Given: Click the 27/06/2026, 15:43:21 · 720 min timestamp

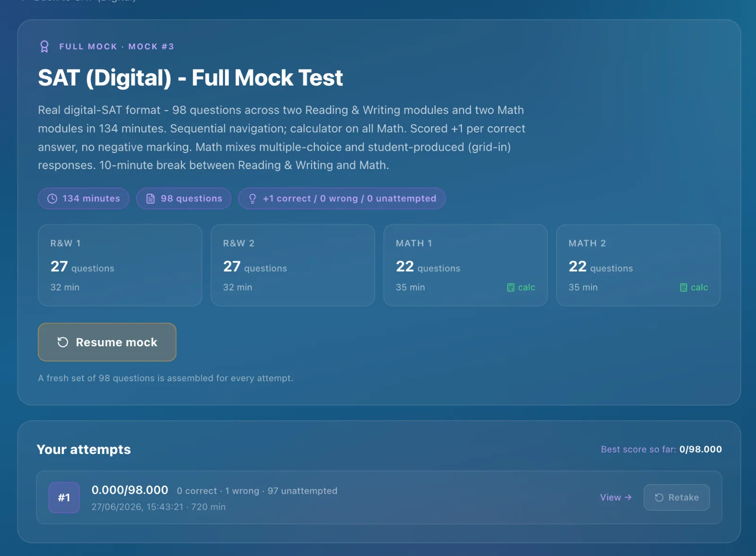Looking at the screenshot, I should pos(159,507).
